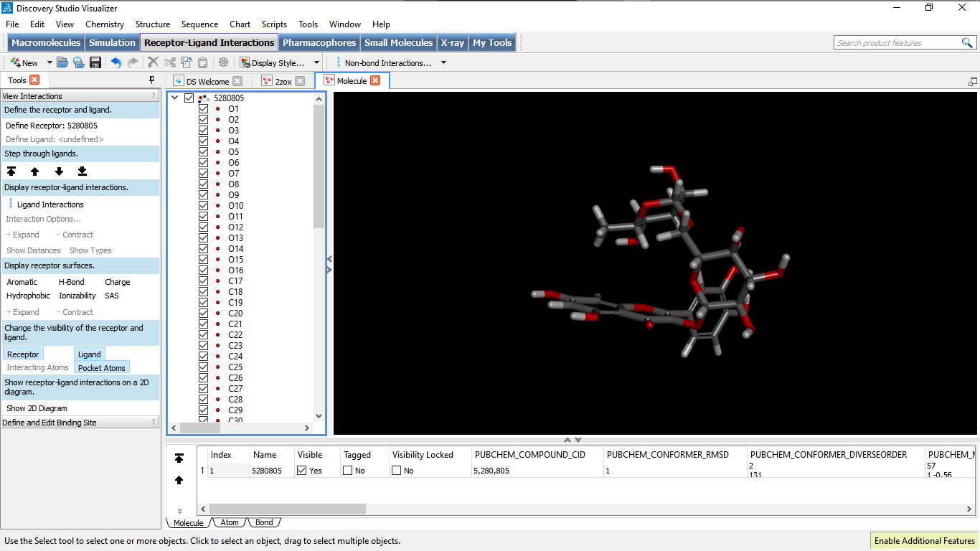Open the Structure menu

click(153, 24)
